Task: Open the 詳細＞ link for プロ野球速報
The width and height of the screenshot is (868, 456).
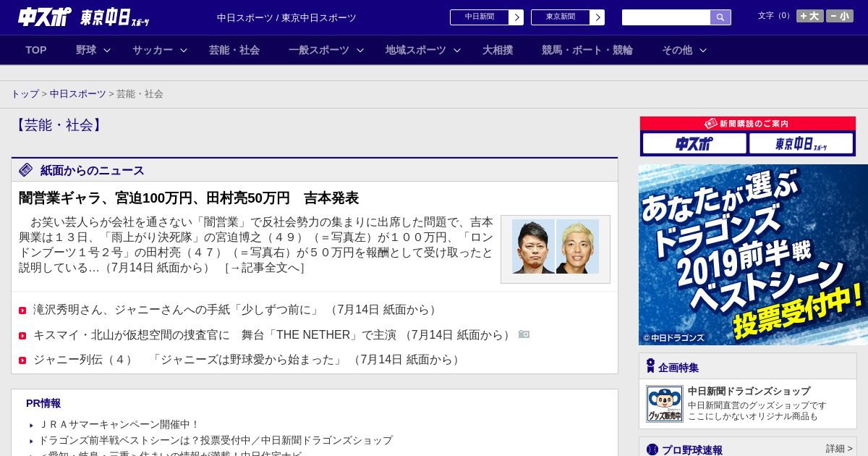Action: 839,449
